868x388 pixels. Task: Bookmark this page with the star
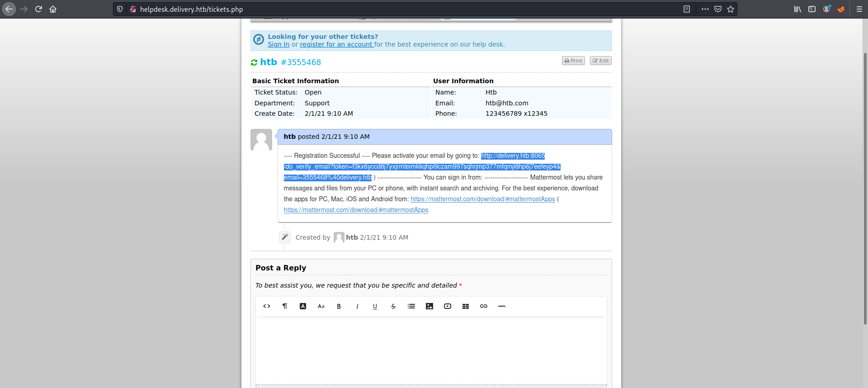[731, 9]
